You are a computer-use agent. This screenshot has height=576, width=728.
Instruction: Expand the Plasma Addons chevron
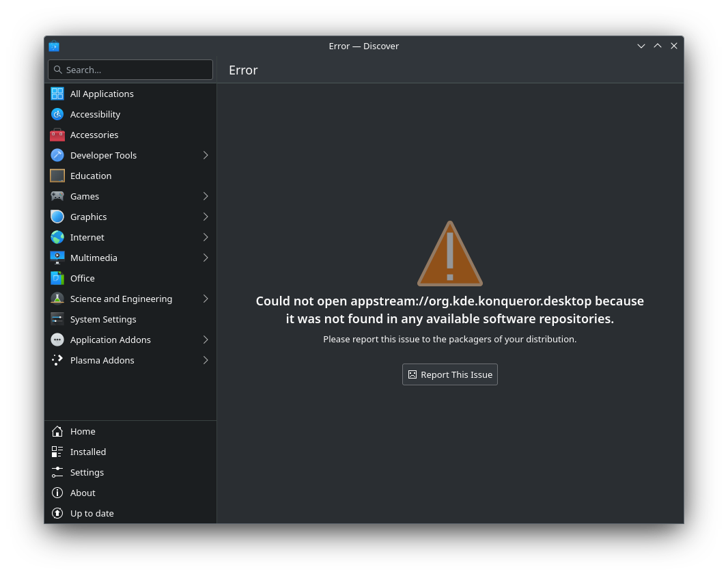(x=205, y=360)
